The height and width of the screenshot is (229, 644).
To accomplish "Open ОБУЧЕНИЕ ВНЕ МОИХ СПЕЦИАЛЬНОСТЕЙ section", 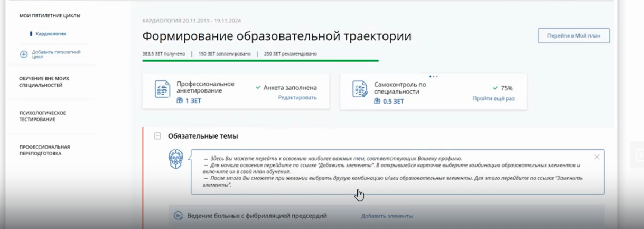I will 44,81.
